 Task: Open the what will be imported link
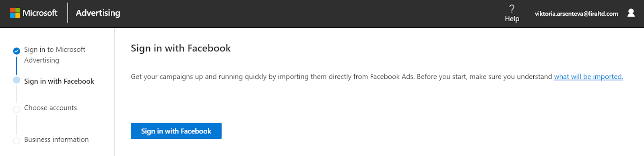pos(588,77)
